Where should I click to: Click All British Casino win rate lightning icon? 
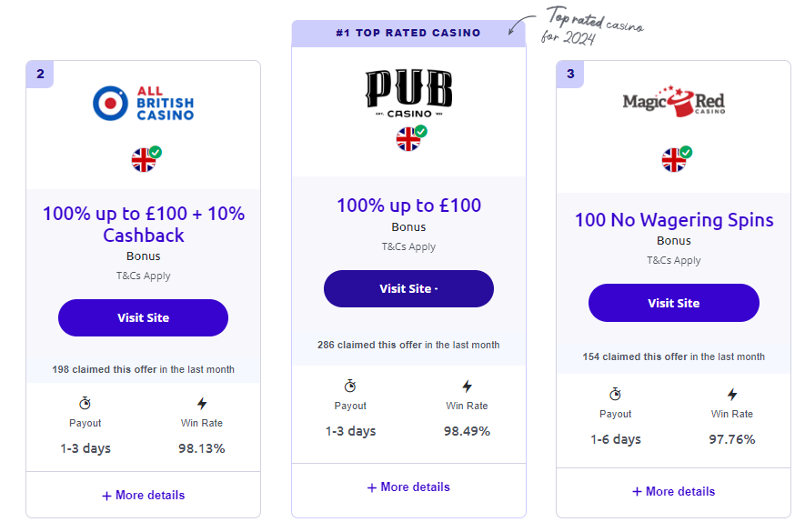202,404
